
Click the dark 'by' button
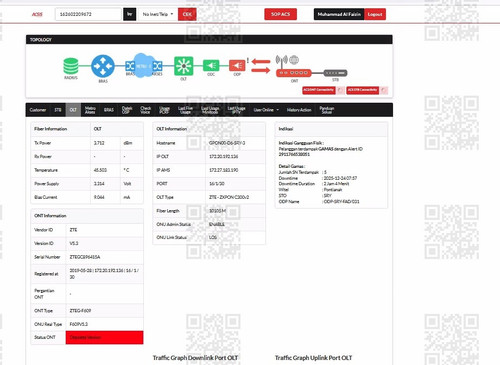[x=130, y=14]
